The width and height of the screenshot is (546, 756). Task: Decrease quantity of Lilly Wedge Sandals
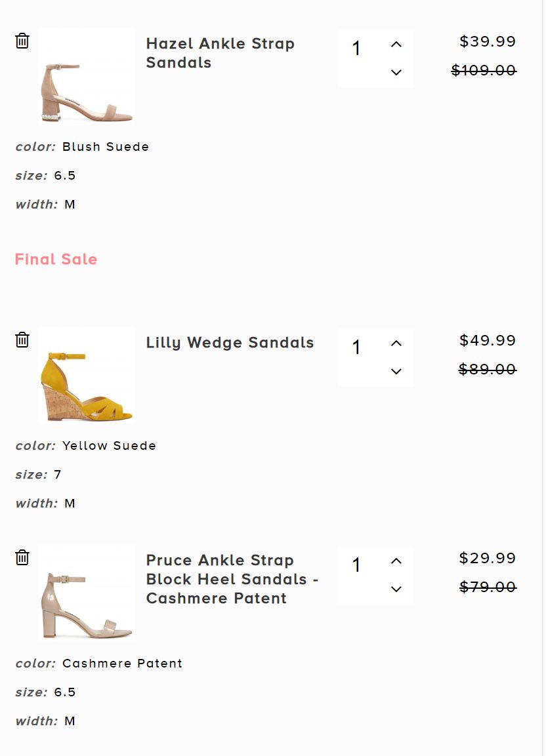click(x=396, y=371)
